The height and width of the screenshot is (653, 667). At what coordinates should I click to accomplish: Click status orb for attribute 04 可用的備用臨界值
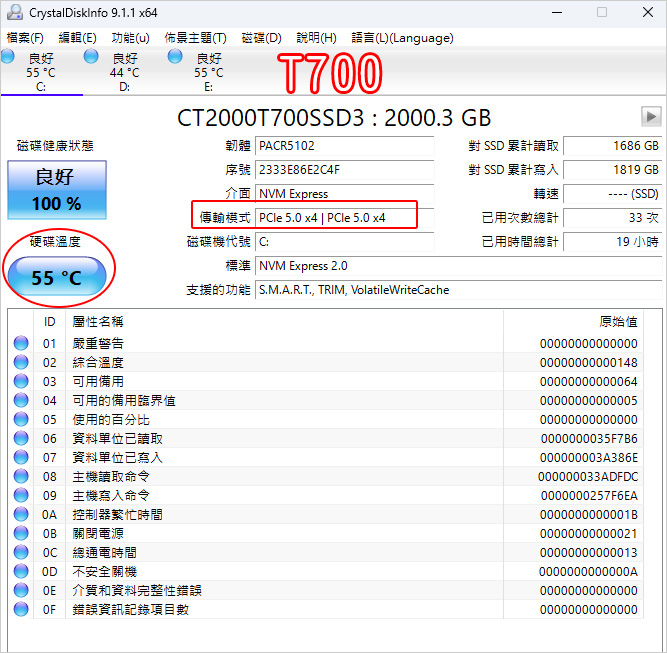click(x=21, y=400)
